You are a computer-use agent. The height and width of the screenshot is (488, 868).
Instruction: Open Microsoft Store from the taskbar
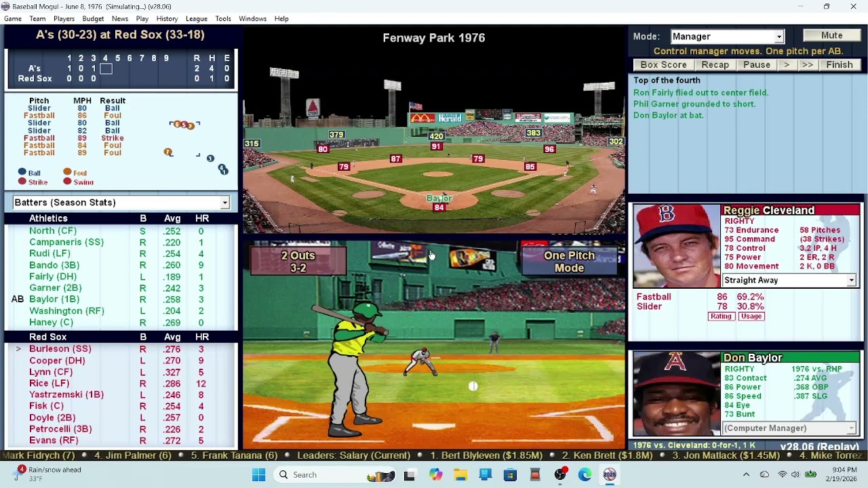click(510, 475)
